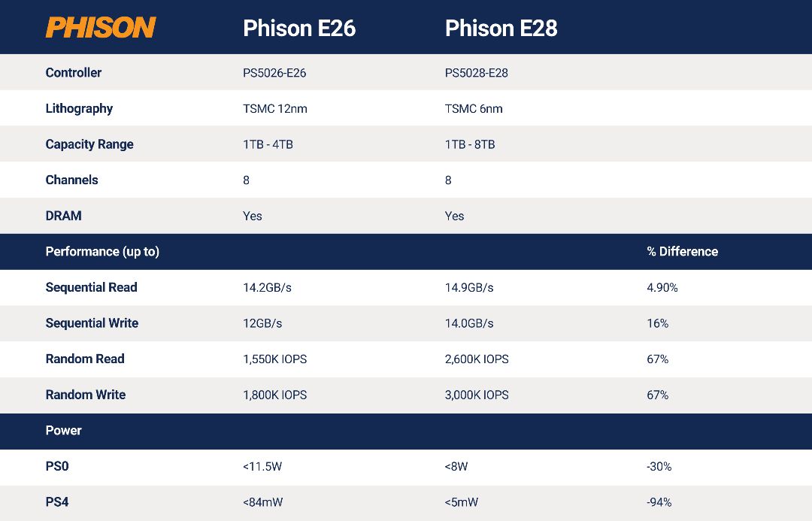Viewport: 812px width, 521px height.
Task: Click the Performance (up to) section header
Action: point(102,252)
